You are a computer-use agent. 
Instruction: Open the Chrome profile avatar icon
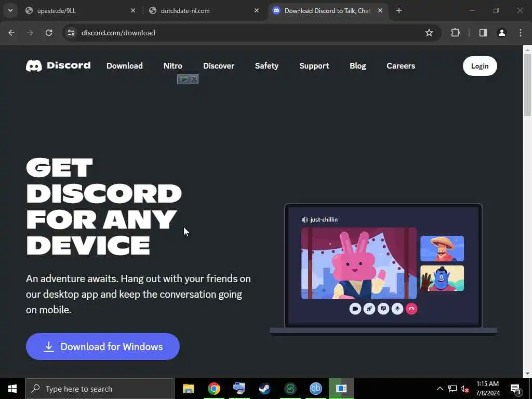click(x=502, y=33)
